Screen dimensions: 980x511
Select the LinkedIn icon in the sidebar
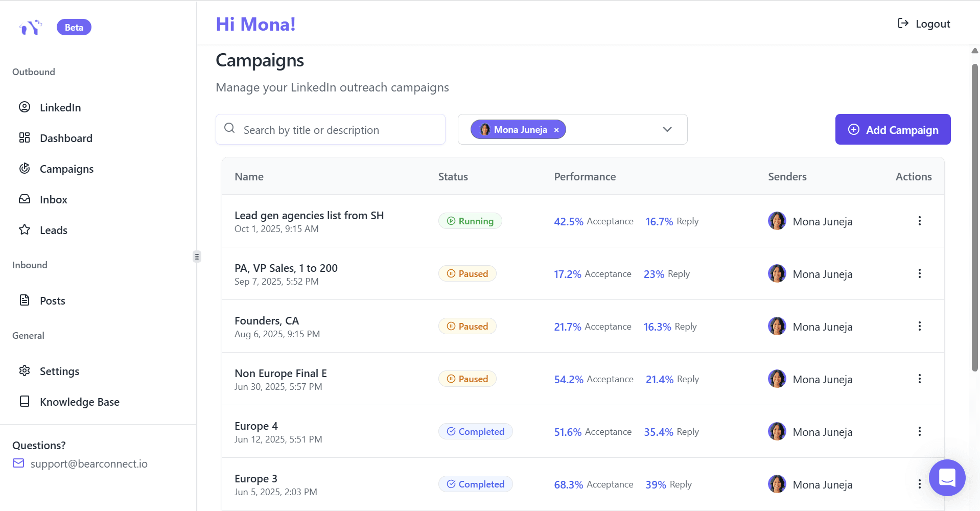tap(24, 107)
